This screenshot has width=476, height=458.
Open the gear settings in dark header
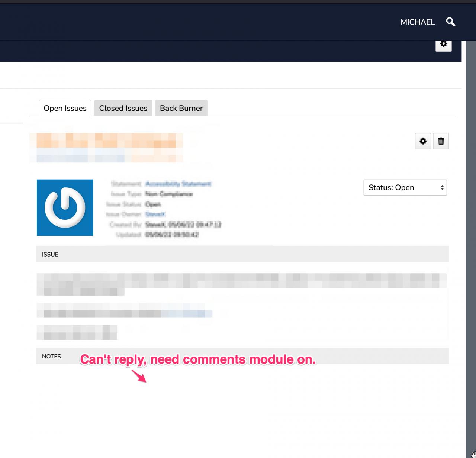(x=443, y=44)
